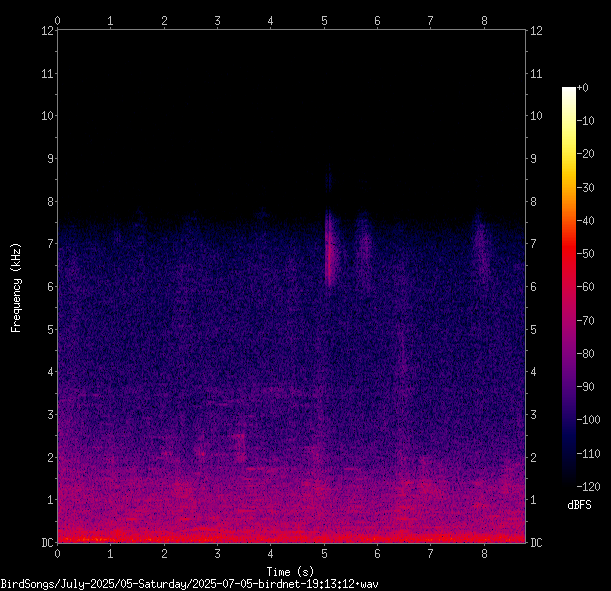This screenshot has width=611, height=591.
Task: Click the Frequency (kHz) axis label
Action: click(16, 288)
